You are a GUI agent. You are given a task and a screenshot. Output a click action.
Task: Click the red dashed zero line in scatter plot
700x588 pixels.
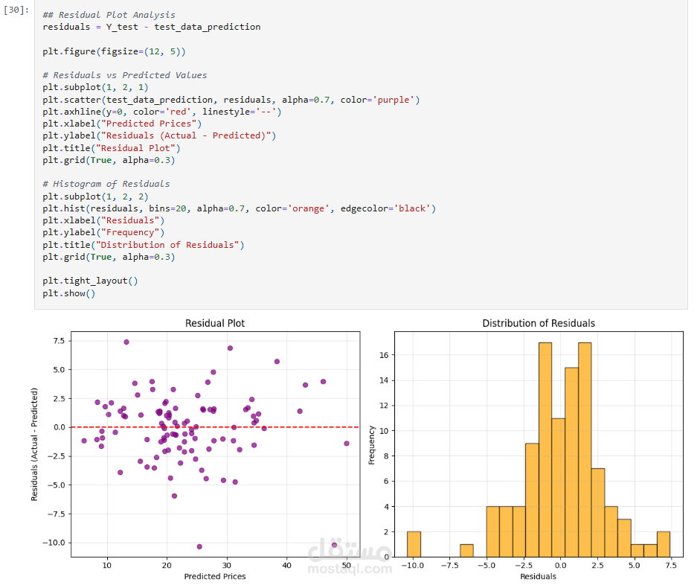(215, 427)
